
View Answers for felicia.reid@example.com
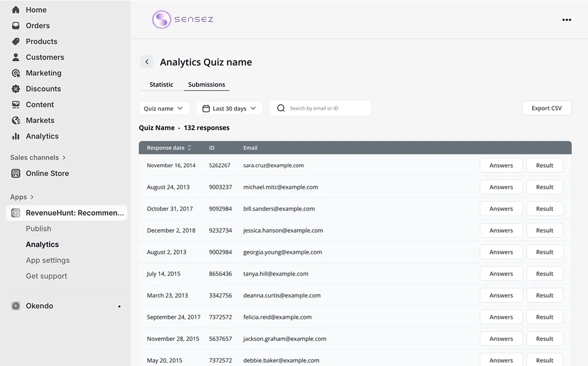pyautogui.click(x=501, y=317)
